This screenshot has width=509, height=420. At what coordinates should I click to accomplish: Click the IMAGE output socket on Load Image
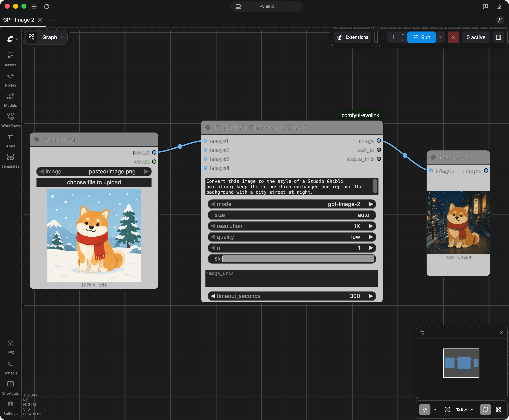coord(154,153)
